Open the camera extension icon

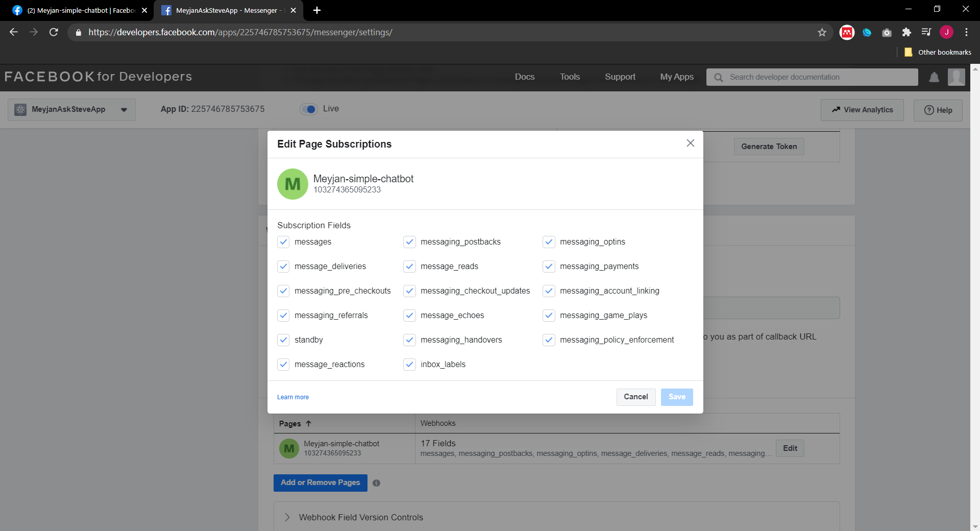point(887,32)
